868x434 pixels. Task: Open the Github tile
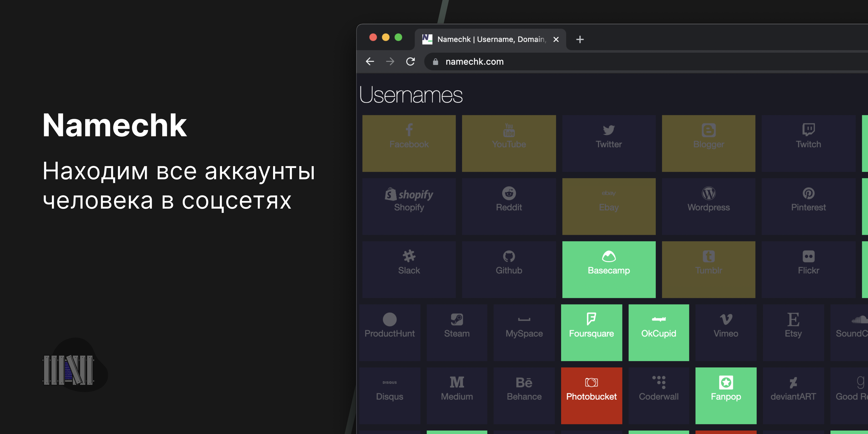(509, 269)
